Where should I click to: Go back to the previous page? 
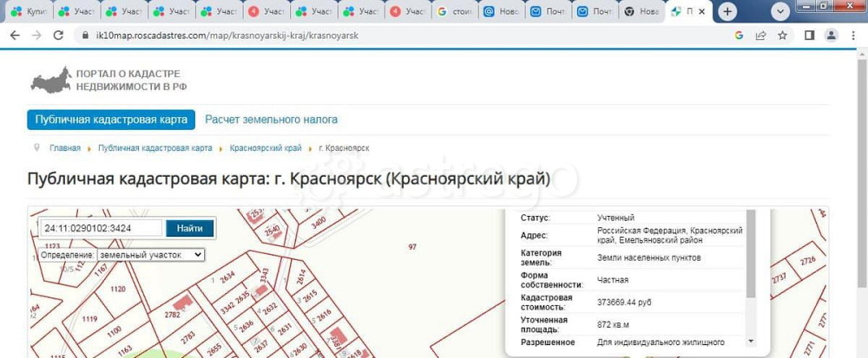click(15, 36)
